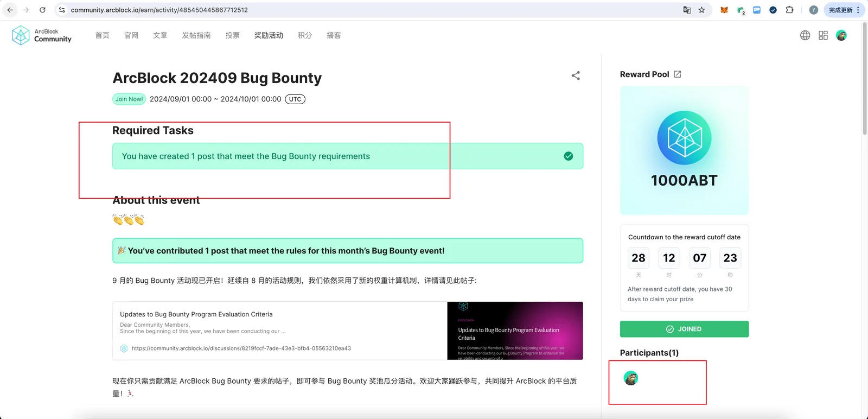Viewport: 868px width, 419px height.
Task: Bookmark this page with the star icon
Action: (701, 10)
